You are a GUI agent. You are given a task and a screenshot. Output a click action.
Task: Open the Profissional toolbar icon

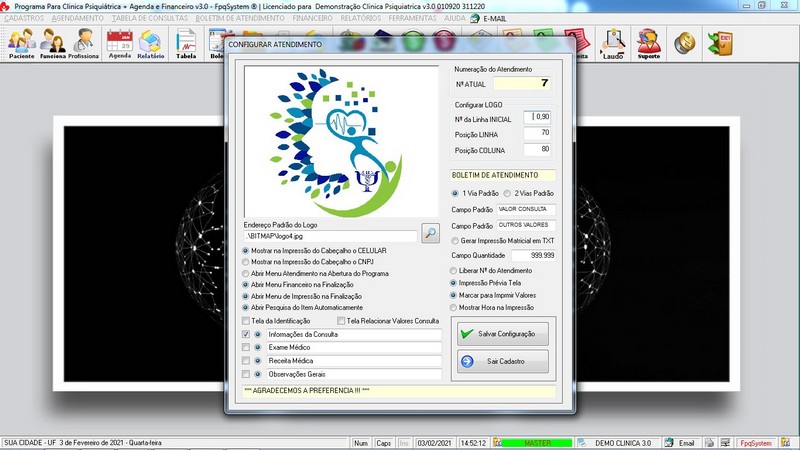tap(84, 43)
